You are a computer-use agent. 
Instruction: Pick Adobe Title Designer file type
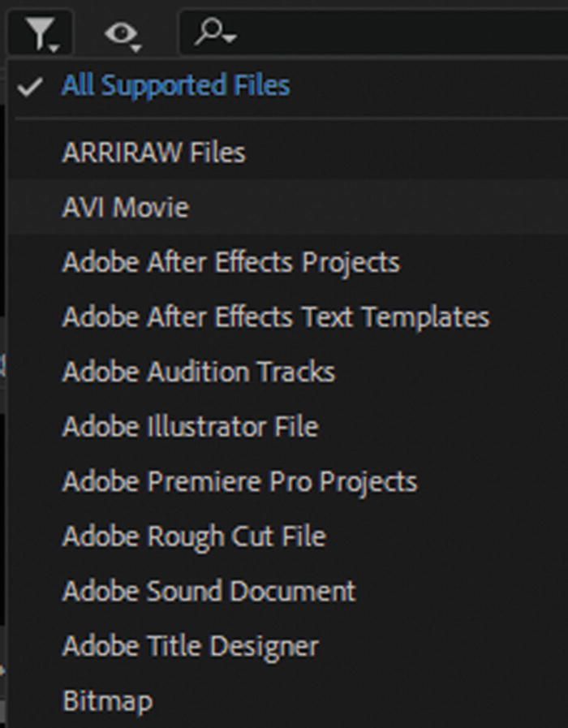click(x=190, y=646)
